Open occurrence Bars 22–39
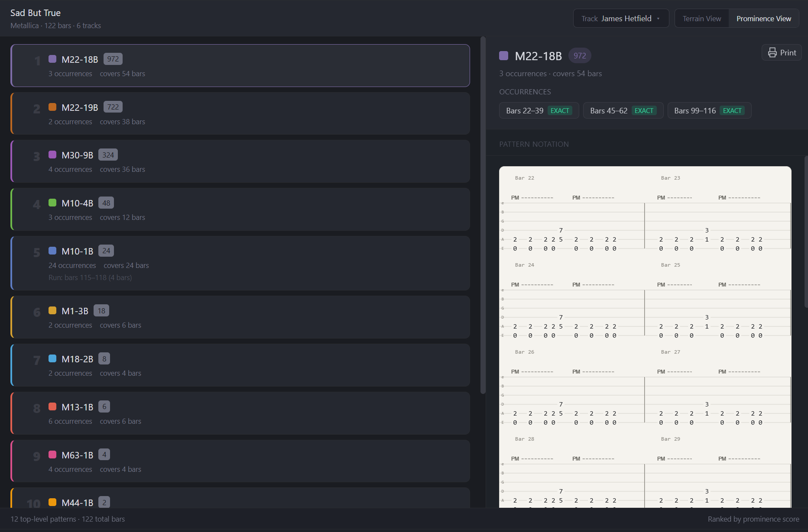The width and height of the screenshot is (808, 532). coord(539,110)
